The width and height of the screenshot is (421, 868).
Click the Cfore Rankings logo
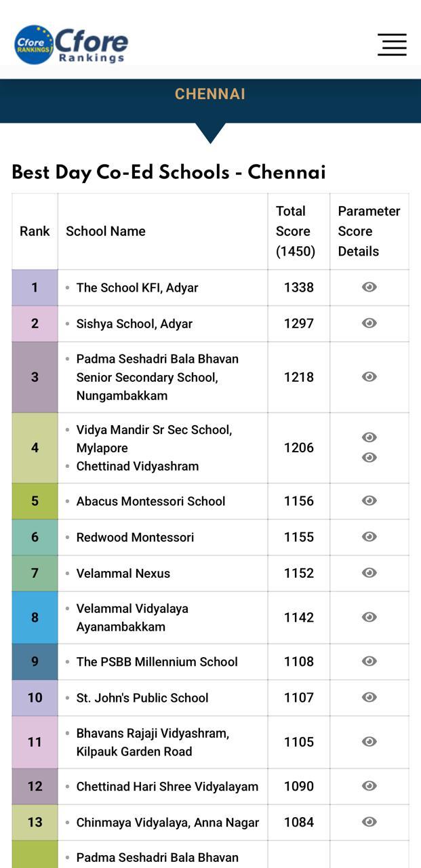pyautogui.click(x=71, y=45)
